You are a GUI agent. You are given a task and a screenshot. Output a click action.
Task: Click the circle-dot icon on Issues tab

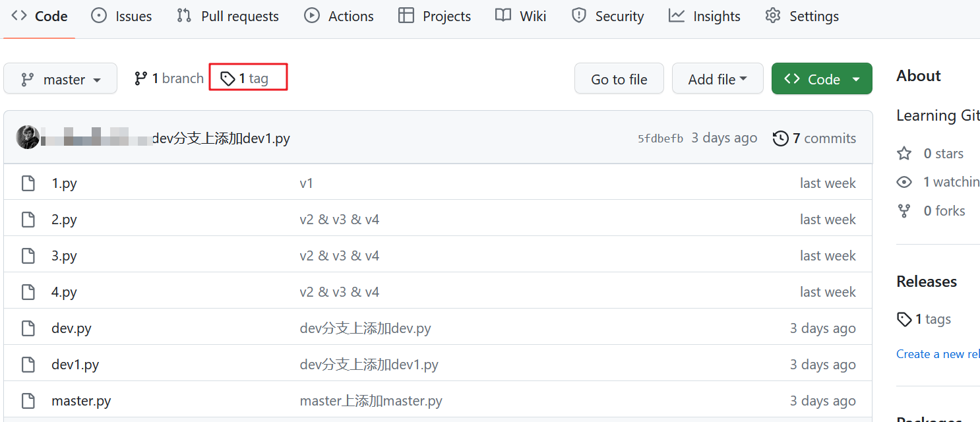click(x=99, y=16)
